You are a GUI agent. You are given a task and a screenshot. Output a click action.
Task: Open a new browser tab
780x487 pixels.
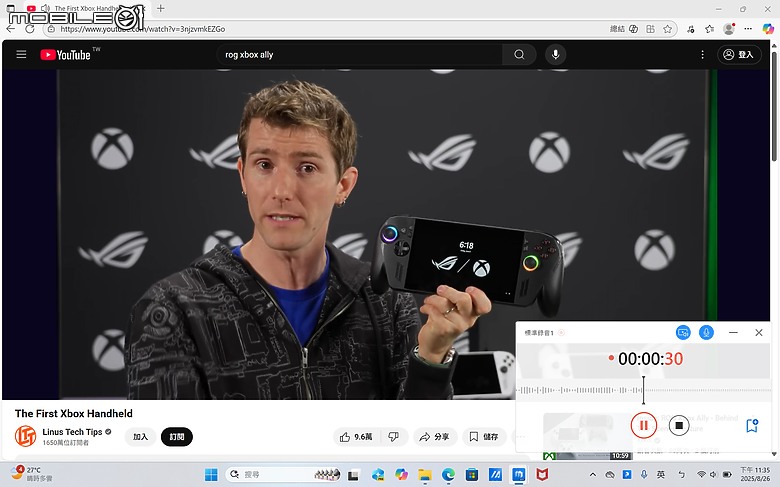click(x=160, y=8)
